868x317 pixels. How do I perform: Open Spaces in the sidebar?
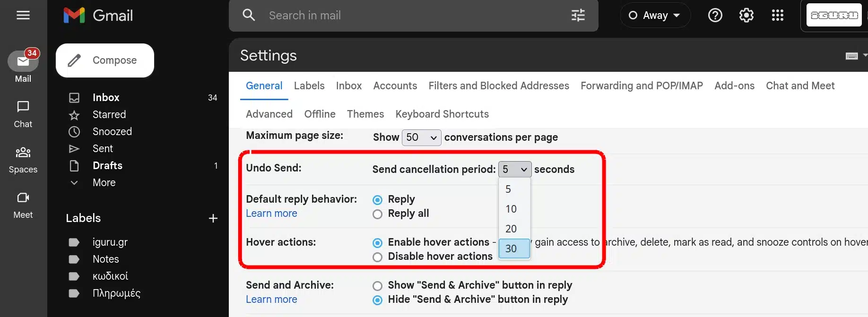(x=23, y=160)
